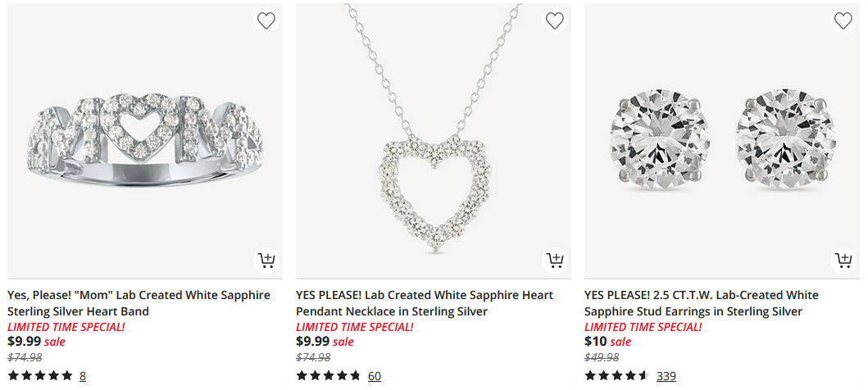Click the star rating under Mom band
This screenshot has height=390, width=868.
pyautogui.click(x=40, y=376)
